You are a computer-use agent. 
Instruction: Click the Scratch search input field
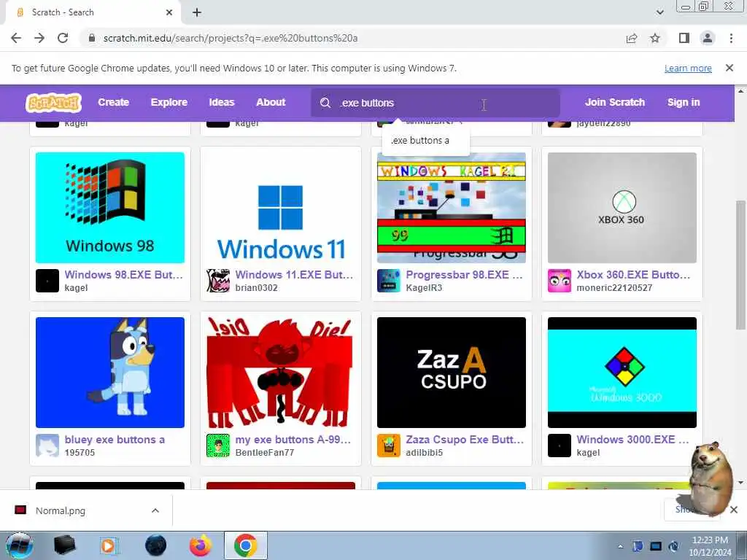point(436,103)
